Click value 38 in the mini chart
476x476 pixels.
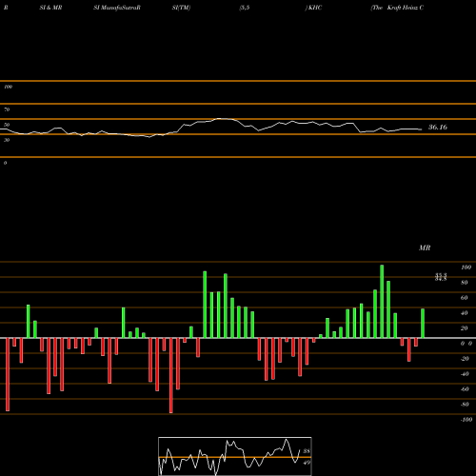click(307, 451)
